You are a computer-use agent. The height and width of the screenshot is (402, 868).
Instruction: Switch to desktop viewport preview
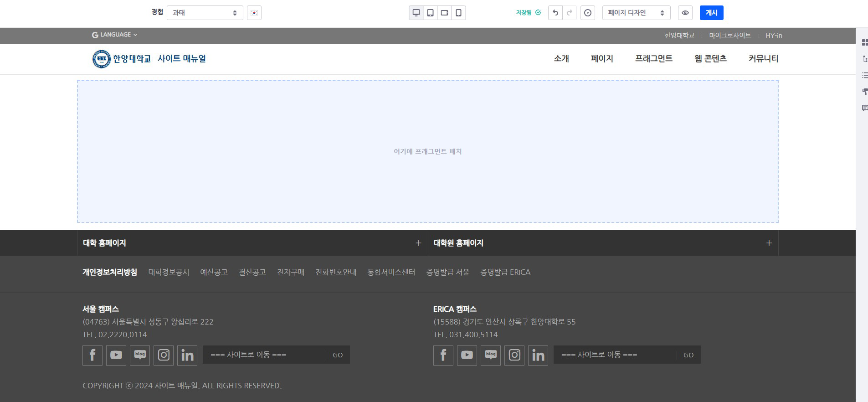coord(416,13)
